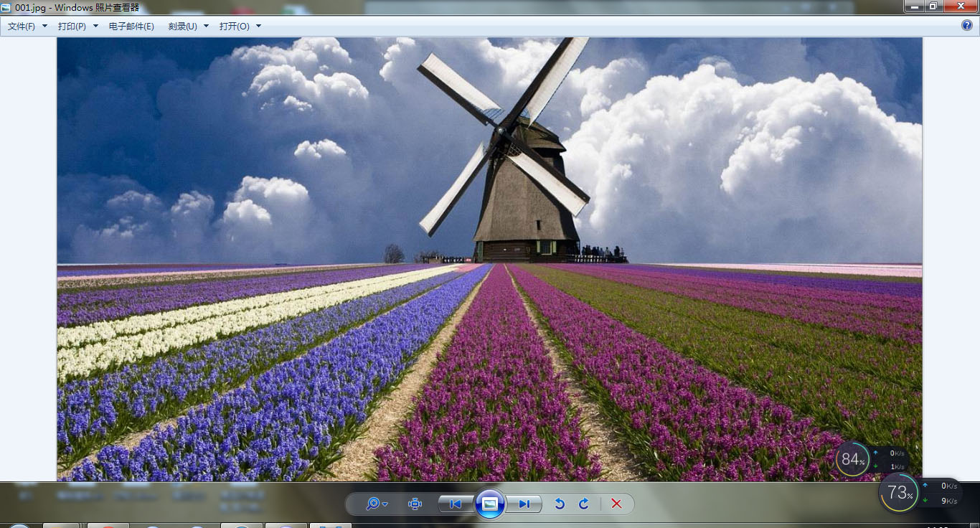Screen dimensions: 980x528
Task: Click the 电子邮件(E) button
Action: pos(131,27)
